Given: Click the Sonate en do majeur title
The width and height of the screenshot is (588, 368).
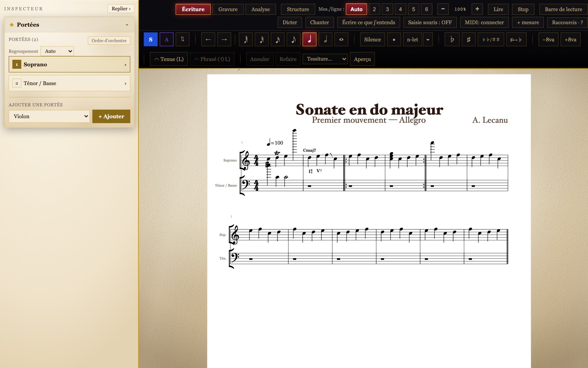Looking at the screenshot, I should 369,109.
